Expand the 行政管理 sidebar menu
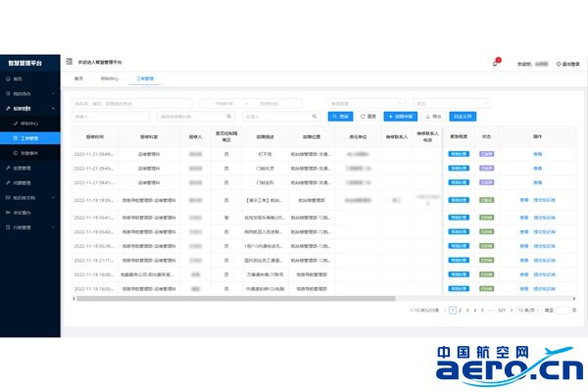The height and width of the screenshot is (392, 588). click(x=30, y=227)
